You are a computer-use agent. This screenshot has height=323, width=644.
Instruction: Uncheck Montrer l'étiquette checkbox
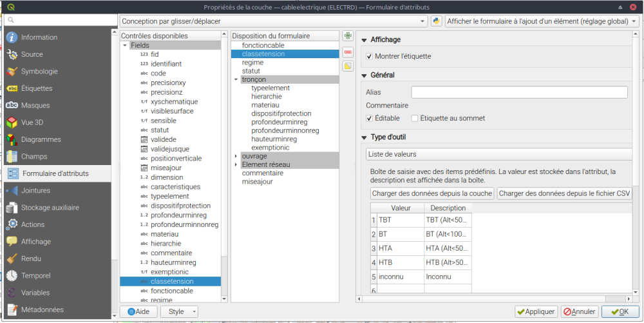[x=370, y=57]
